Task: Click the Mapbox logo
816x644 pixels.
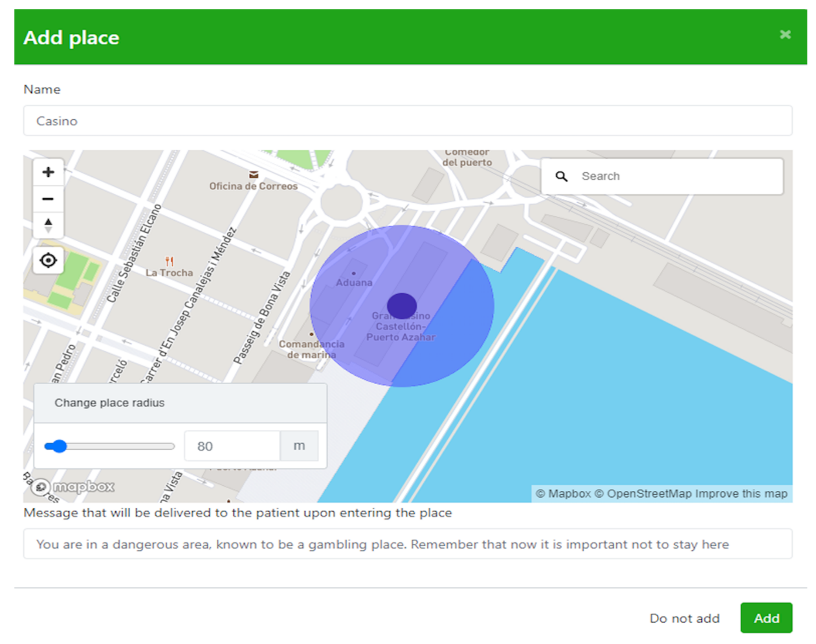Action: pyautogui.click(x=73, y=487)
